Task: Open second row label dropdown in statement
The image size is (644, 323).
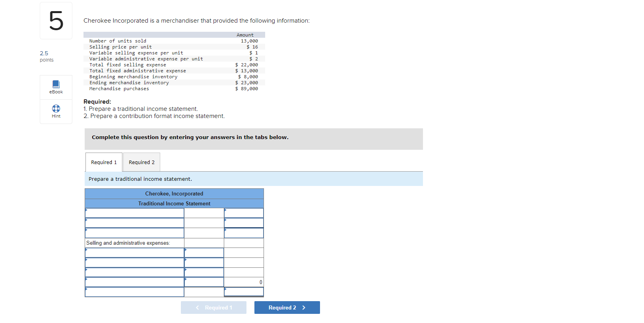Action: [134, 223]
